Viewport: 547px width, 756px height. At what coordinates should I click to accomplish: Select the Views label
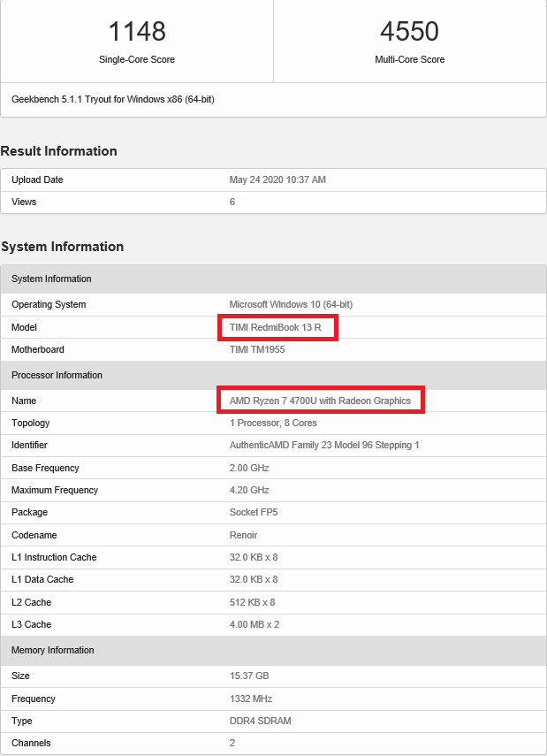[24, 202]
